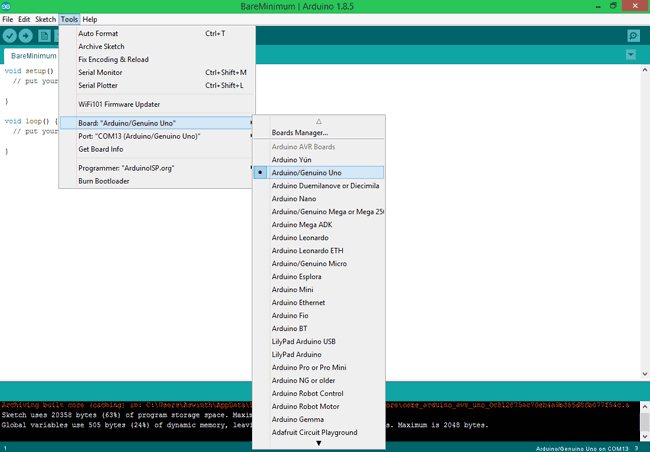Click the Upload arrow toolbar icon
The width and height of the screenshot is (650, 452).
point(26,36)
